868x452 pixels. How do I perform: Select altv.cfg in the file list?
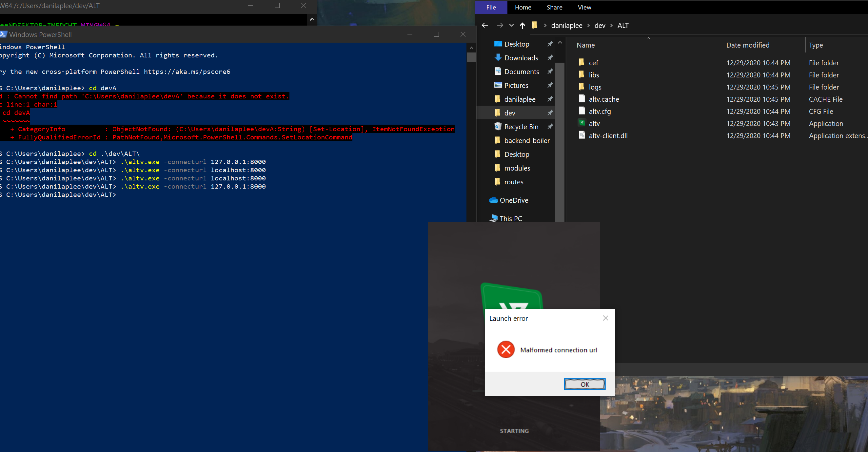click(600, 111)
